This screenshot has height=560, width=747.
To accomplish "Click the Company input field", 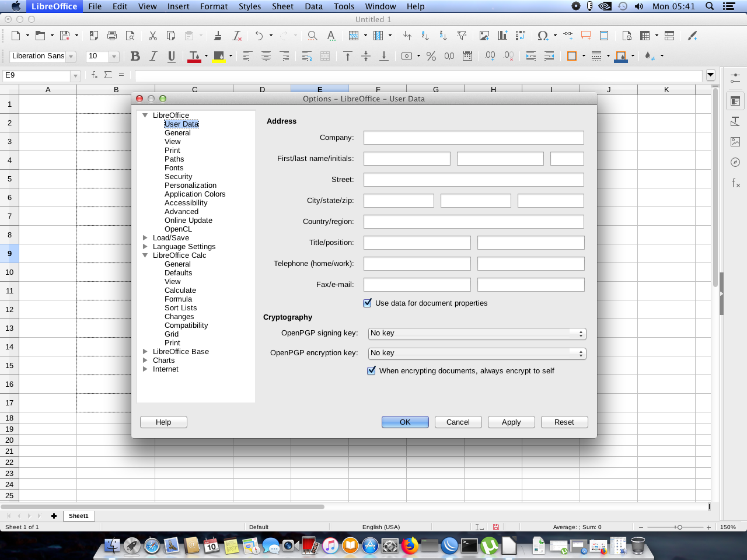I will [x=474, y=138].
